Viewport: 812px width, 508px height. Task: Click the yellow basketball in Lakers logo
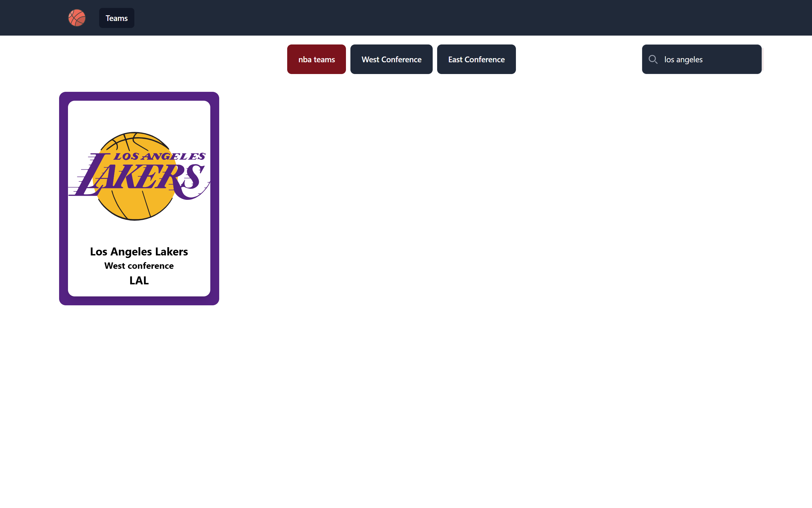click(x=134, y=207)
